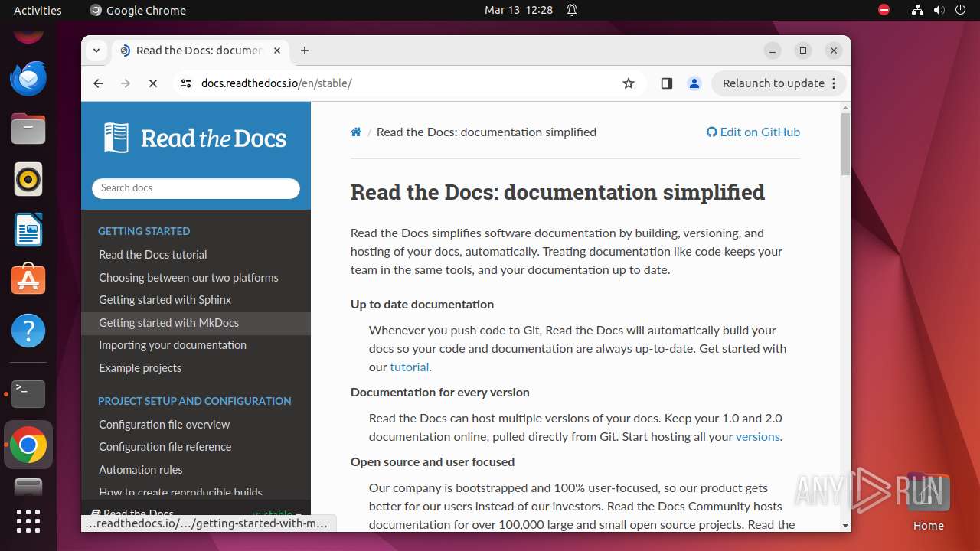Open Files from the dock

click(x=28, y=129)
